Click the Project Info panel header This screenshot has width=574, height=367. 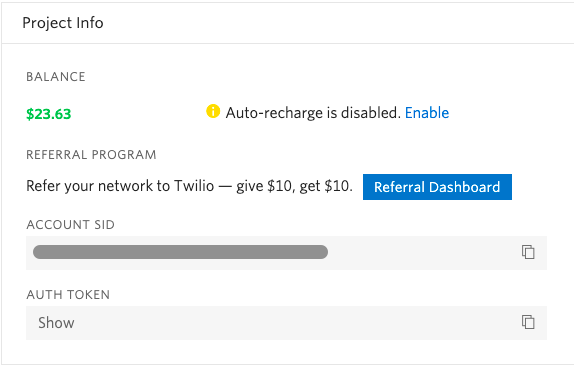[287, 23]
